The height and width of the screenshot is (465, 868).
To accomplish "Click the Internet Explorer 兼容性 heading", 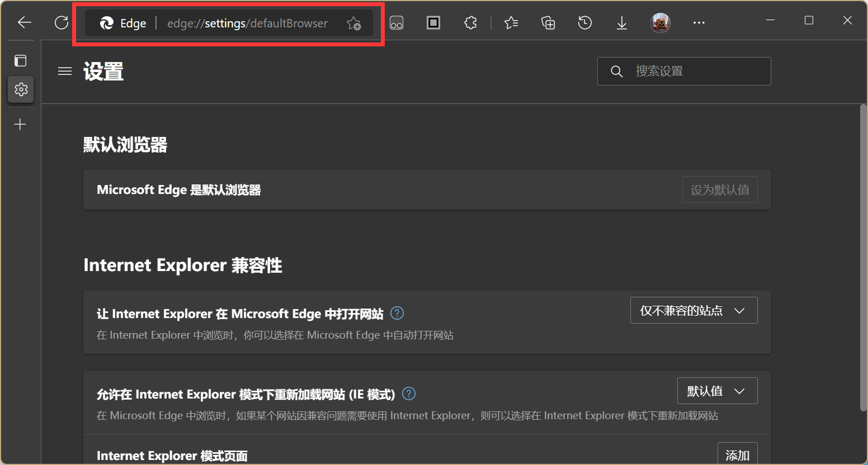I will [x=183, y=265].
